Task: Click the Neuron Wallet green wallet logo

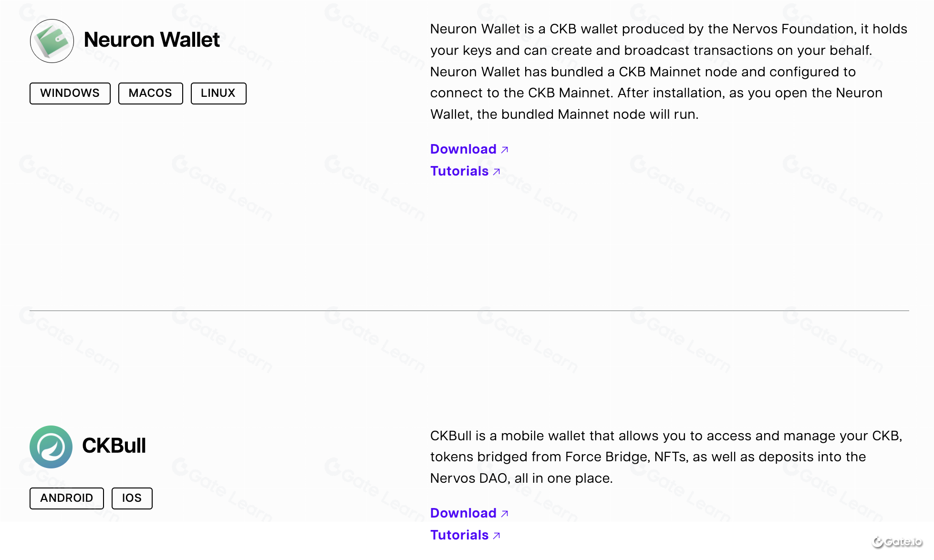Action: pyautogui.click(x=52, y=41)
